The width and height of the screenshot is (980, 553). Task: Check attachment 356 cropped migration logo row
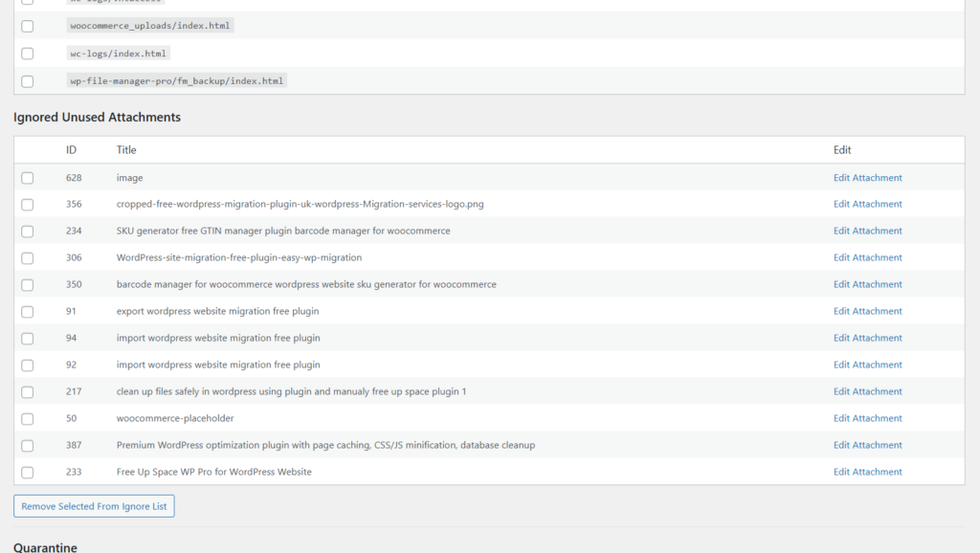(x=27, y=204)
